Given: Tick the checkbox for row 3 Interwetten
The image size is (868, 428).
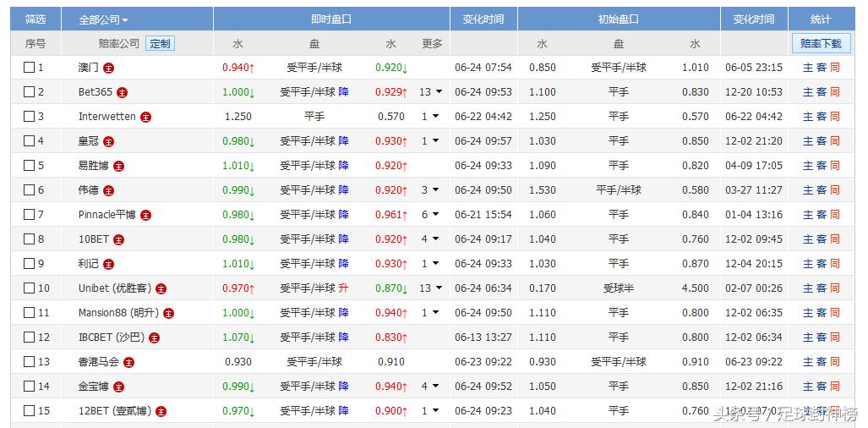Looking at the screenshot, I should (29, 116).
